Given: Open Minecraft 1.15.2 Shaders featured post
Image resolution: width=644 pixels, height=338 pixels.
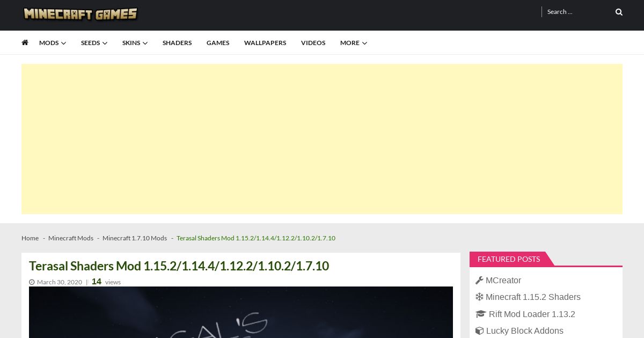Looking at the screenshot, I should point(533,297).
